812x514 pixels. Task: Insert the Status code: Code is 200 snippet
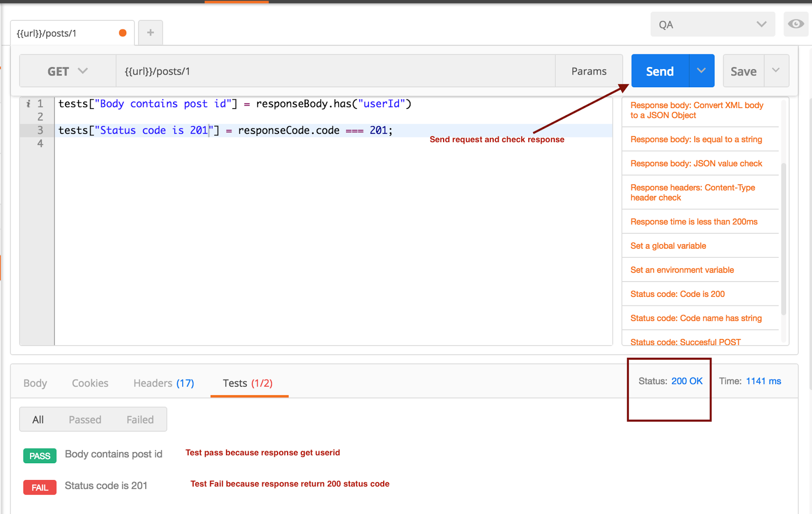click(x=678, y=294)
